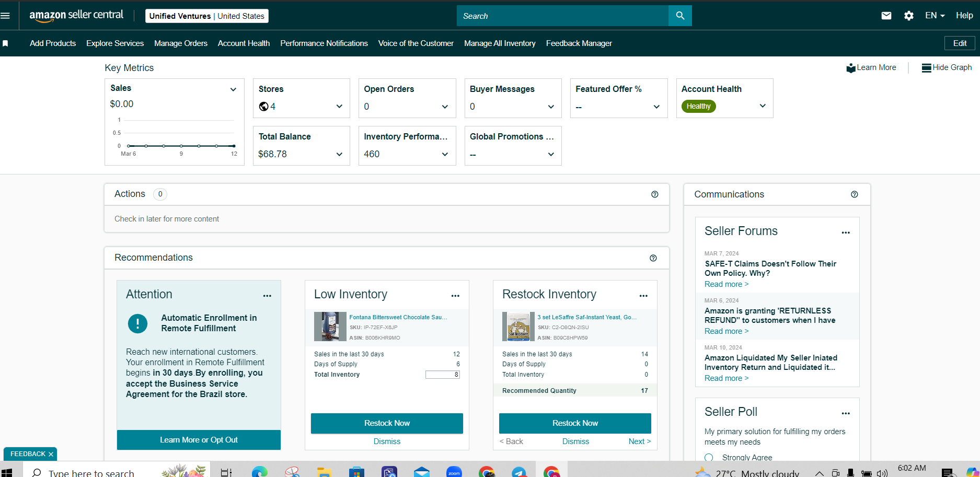Go to Manage All Inventory
The image size is (980, 477).
[x=500, y=43]
